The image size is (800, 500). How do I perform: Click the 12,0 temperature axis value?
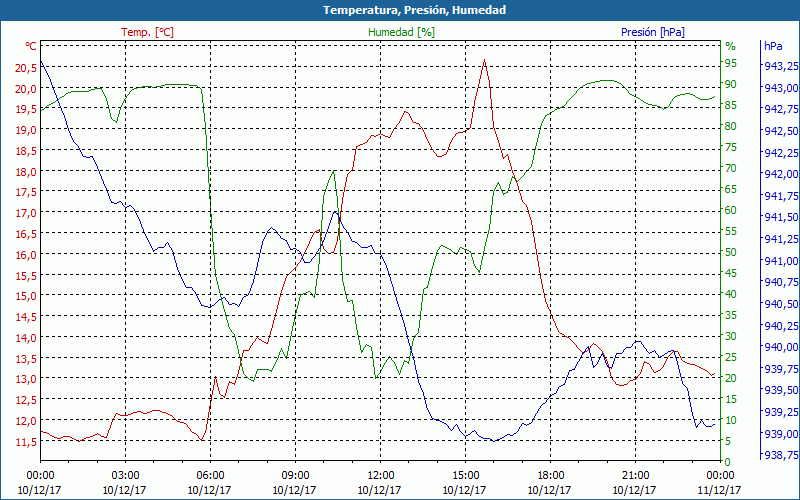pos(26,421)
